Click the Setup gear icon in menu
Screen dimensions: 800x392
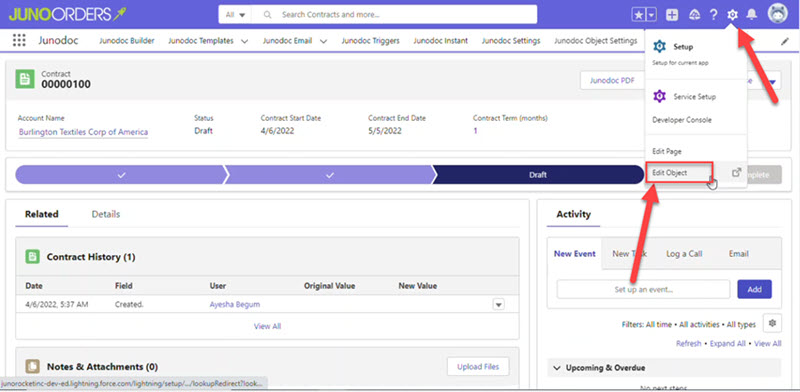[660, 47]
